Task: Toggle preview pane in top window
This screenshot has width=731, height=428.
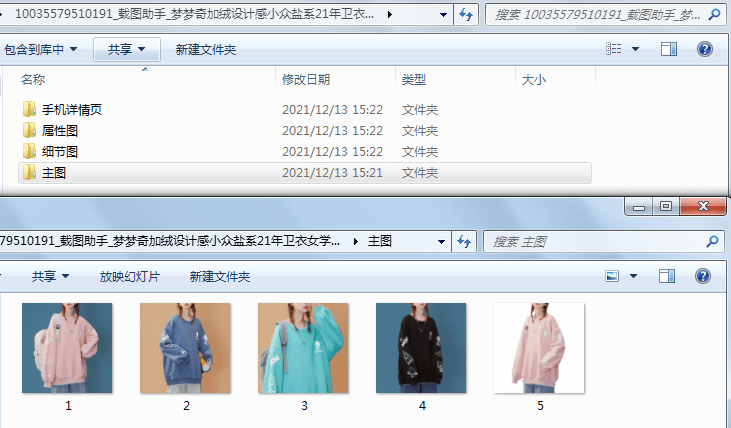Action: [669, 49]
